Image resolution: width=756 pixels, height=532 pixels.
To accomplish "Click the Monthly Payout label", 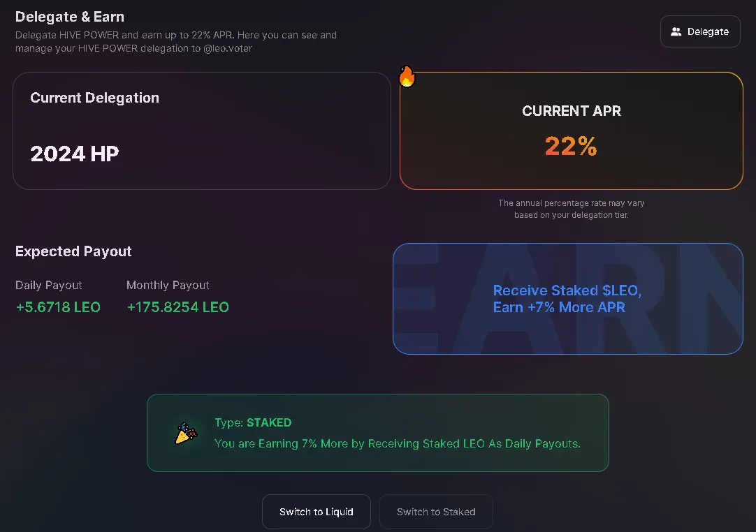I will pos(168,285).
